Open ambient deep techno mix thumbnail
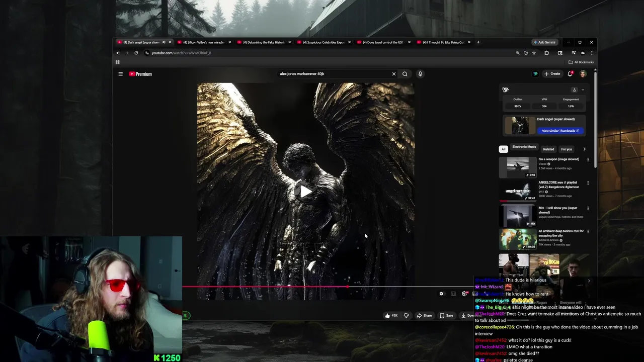 [x=518, y=239]
